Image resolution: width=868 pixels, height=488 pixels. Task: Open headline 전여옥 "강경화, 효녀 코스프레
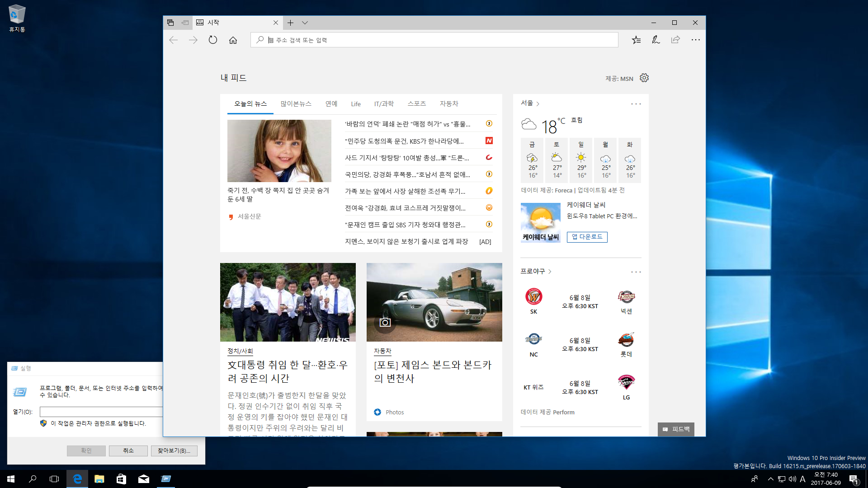pyautogui.click(x=405, y=208)
